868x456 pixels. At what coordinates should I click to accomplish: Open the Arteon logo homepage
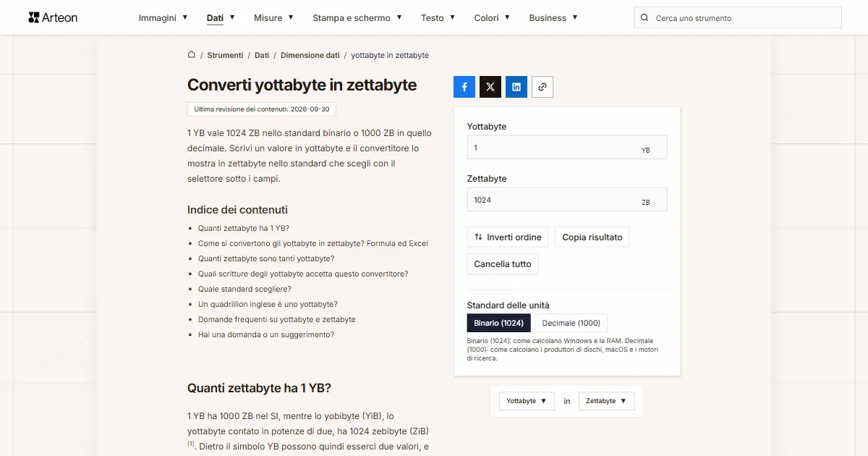point(53,17)
